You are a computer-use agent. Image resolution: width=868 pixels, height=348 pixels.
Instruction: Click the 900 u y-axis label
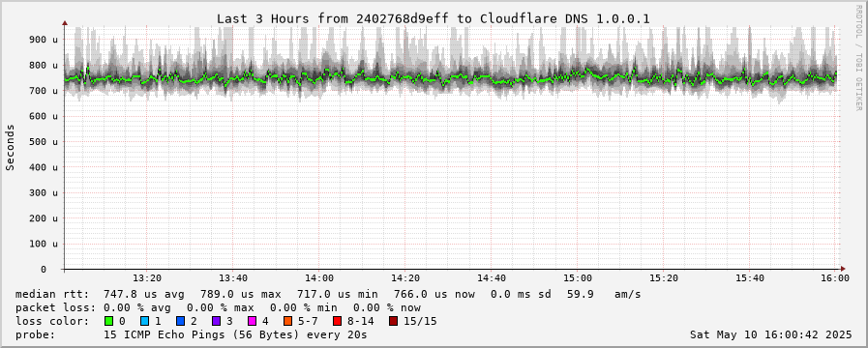[44, 40]
